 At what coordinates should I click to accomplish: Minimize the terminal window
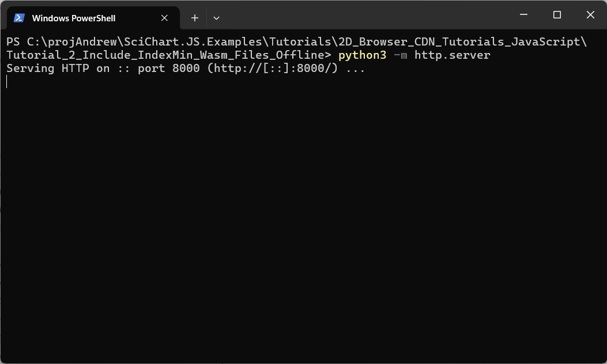coord(523,15)
